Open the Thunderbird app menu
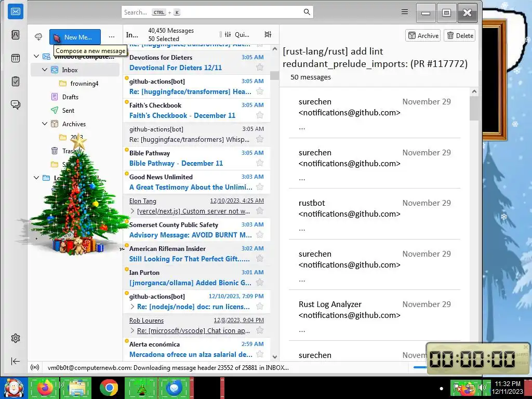 (x=404, y=12)
